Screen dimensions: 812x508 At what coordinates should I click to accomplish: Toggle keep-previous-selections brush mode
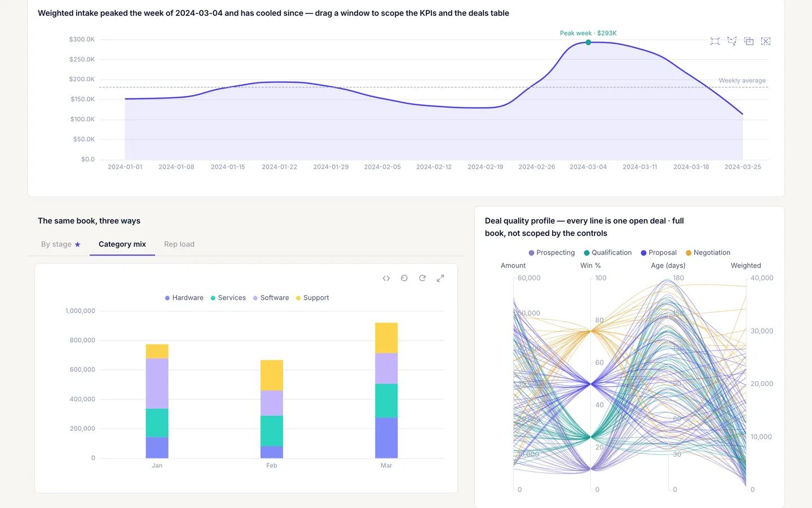click(x=749, y=41)
